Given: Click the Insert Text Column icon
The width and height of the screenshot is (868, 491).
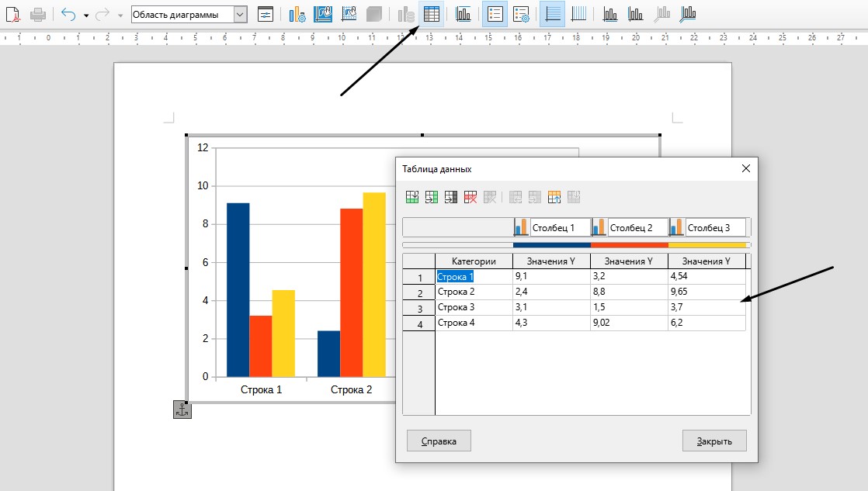Looking at the screenshot, I should click(x=451, y=197).
